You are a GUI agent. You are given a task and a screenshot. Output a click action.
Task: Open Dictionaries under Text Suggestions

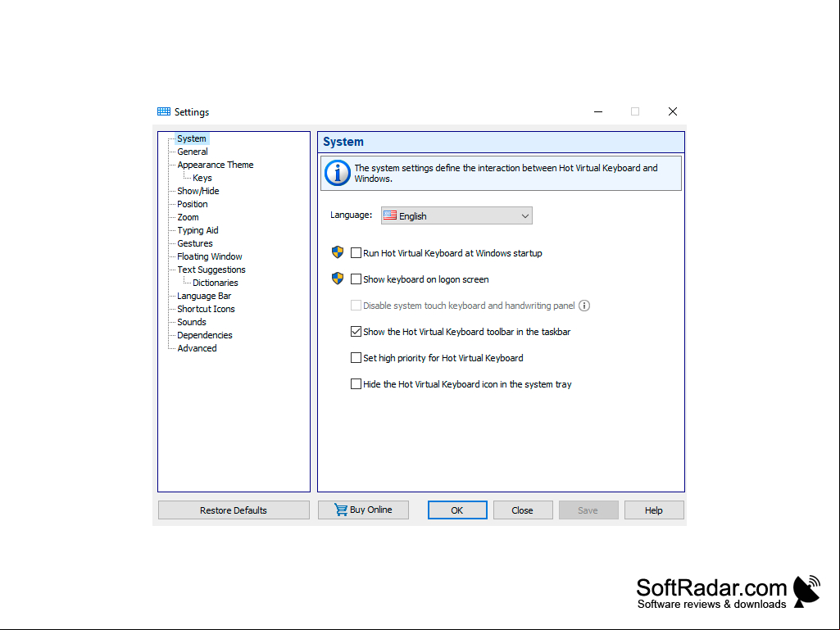point(216,283)
